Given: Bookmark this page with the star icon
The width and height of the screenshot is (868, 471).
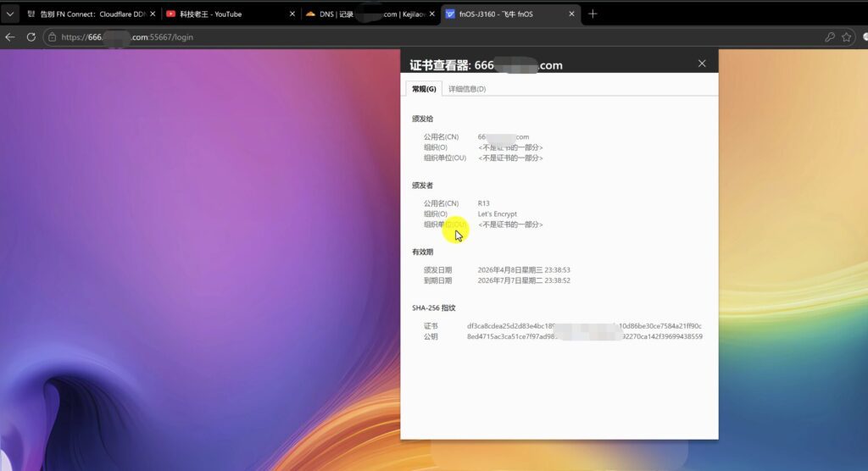Looking at the screenshot, I should 847,37.
